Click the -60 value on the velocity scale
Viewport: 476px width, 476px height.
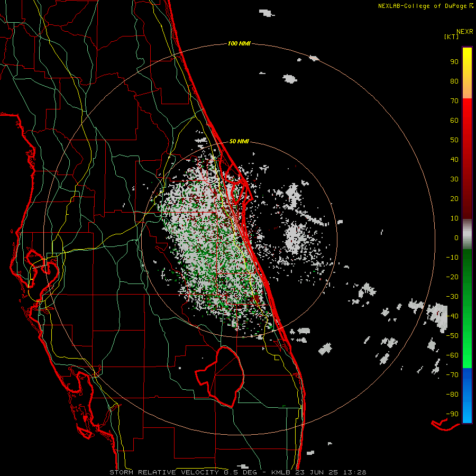point(452,355)
